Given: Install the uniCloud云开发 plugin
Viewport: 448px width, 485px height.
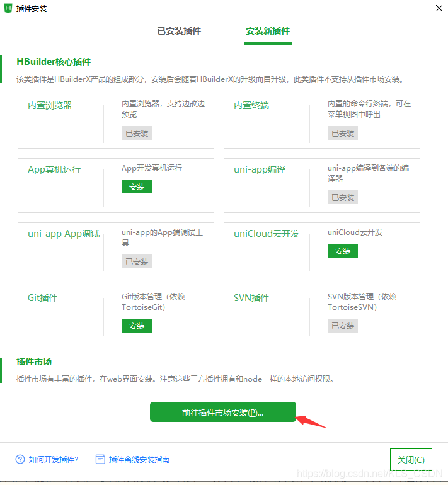Looking at the screenshot, I should coord(343,251).
